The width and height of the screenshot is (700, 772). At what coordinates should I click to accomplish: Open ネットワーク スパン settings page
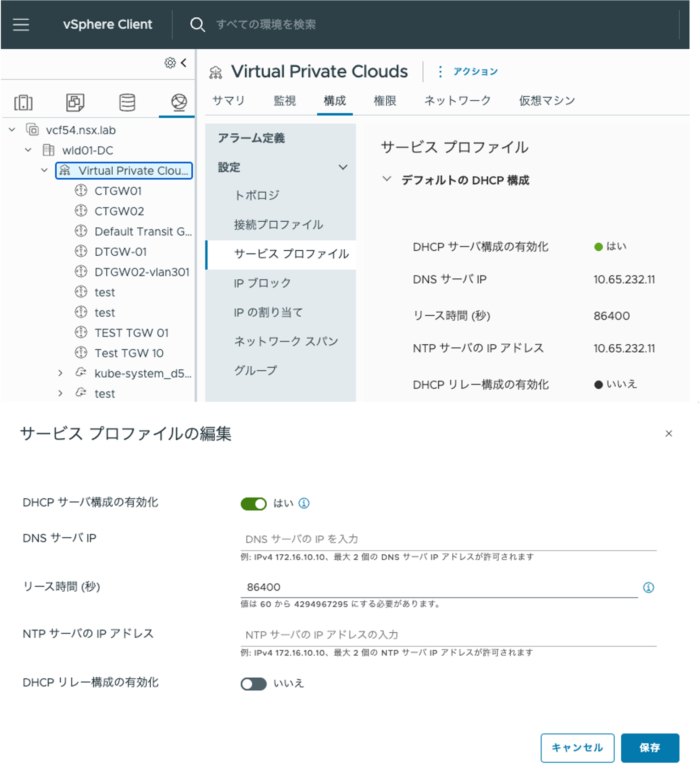(286, 341)
